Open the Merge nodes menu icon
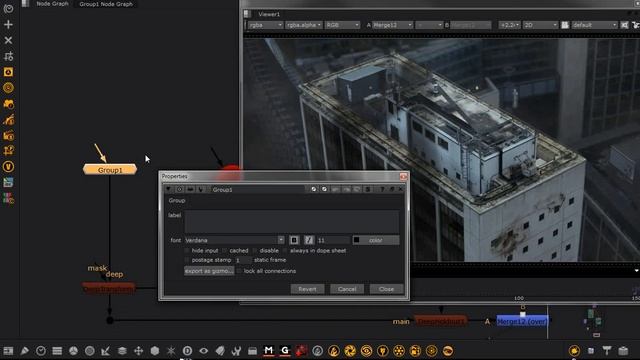Image resolution: width=640 pixels, height=360 pixels. pos(8,120)
